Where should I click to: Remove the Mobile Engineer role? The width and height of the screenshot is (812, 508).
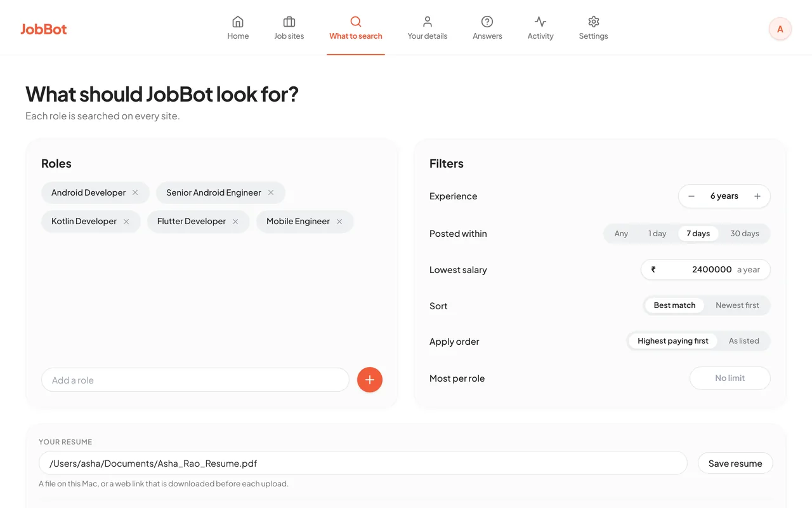coord(339,221)
